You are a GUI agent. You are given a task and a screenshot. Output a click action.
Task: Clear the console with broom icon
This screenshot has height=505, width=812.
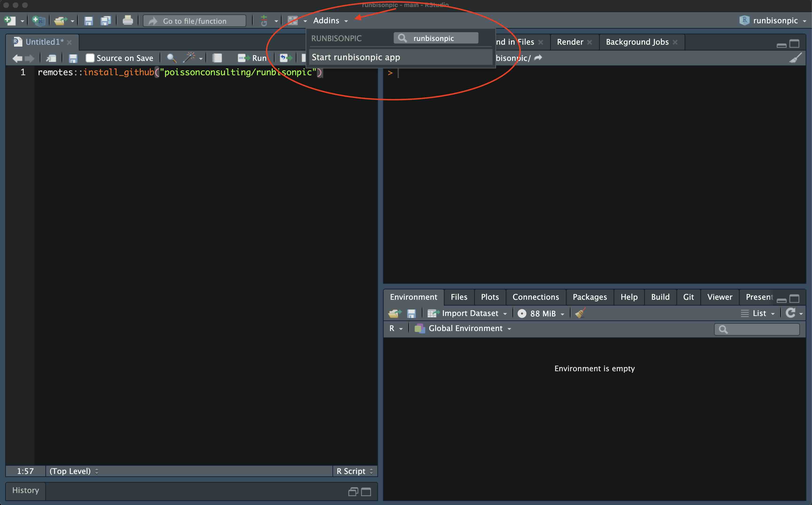tap(795, 58)
